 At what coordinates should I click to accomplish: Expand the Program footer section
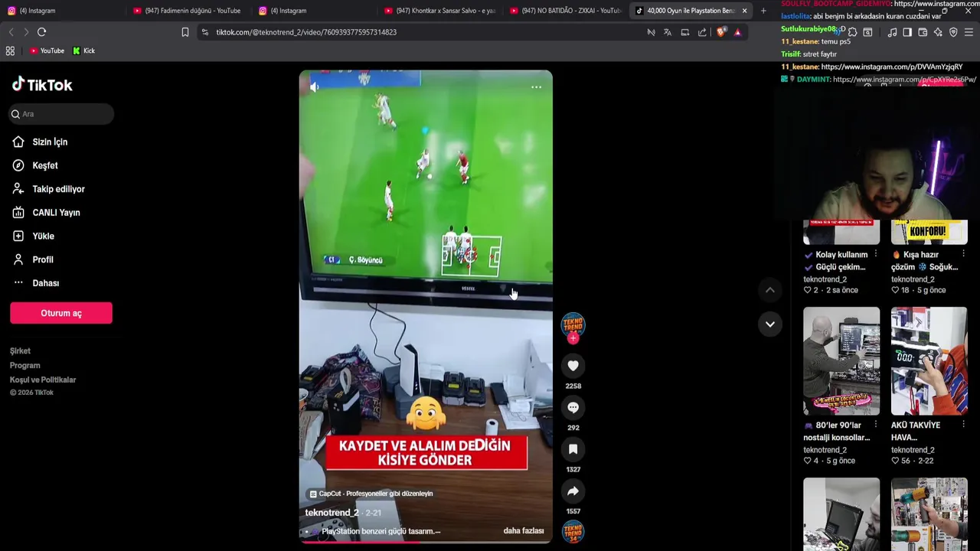pyautogui.click(x=24, y=365)
